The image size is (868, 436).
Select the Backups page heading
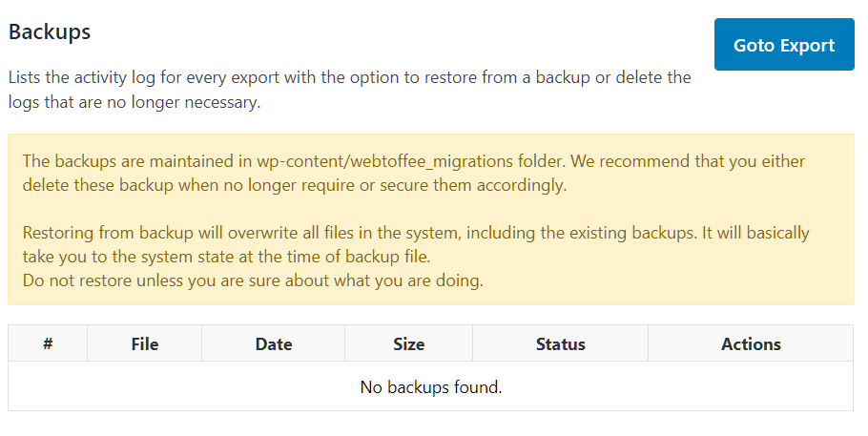pos(50,31)
